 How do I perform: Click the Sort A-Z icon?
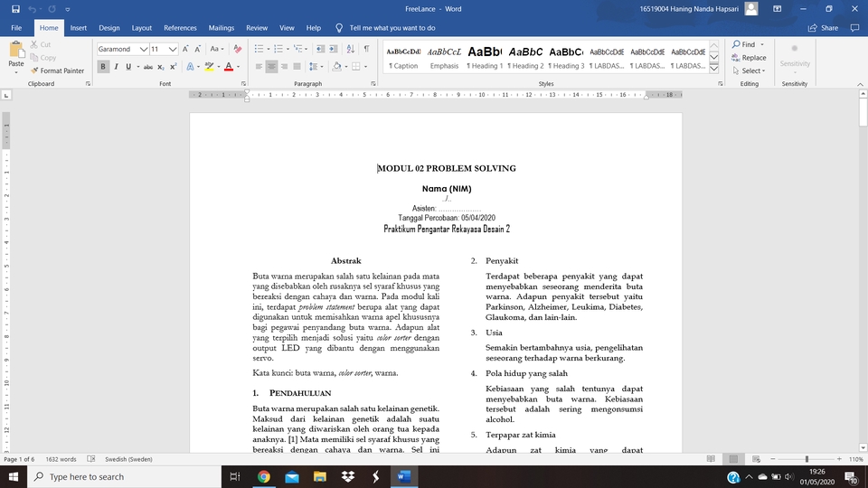click(351, 49)
